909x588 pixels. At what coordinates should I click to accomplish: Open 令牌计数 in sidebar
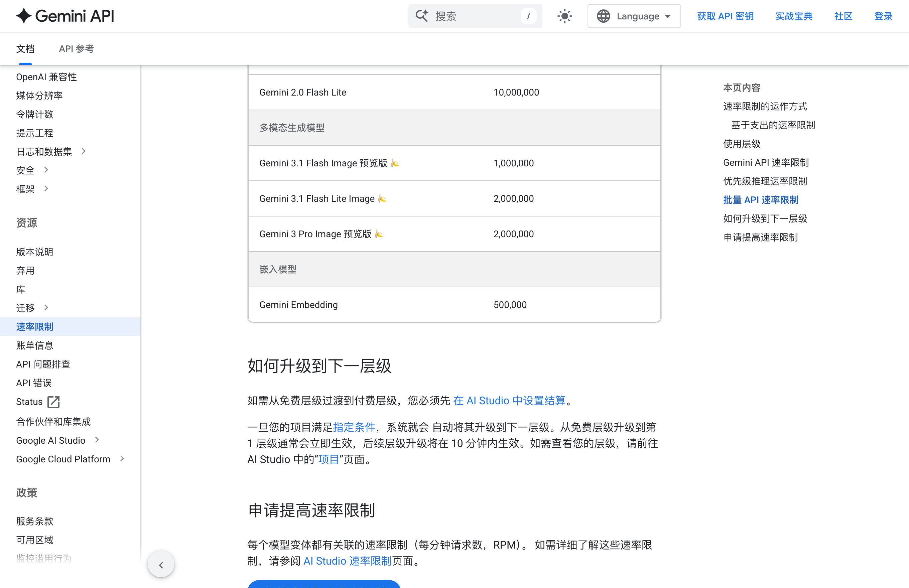coord(34,114)
